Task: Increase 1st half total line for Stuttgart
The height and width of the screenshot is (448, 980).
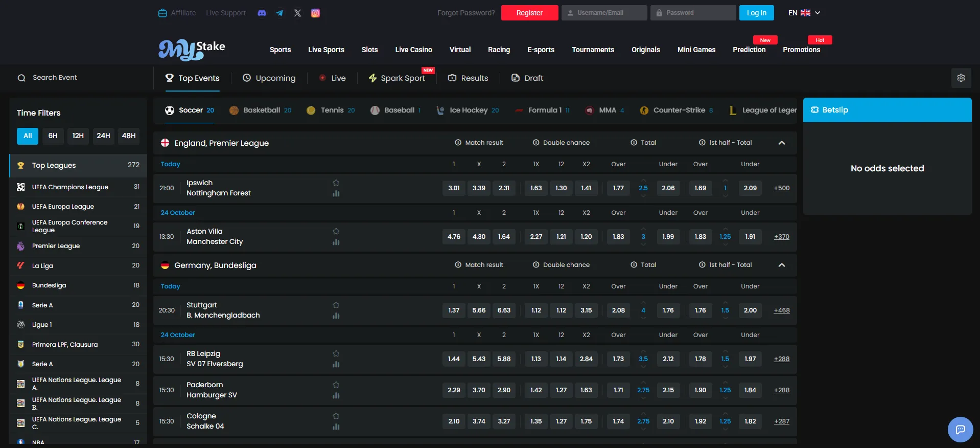Action: pyautogui.click(x=725, y=302)
